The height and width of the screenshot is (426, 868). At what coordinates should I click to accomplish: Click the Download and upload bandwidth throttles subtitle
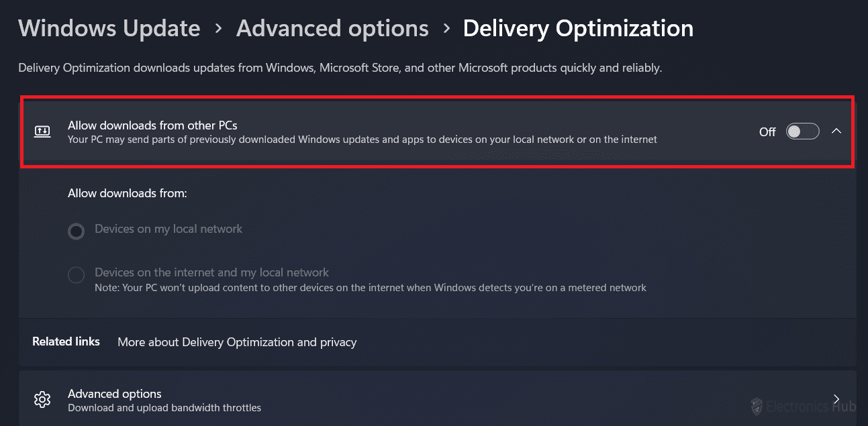click(x=164, y=408)
